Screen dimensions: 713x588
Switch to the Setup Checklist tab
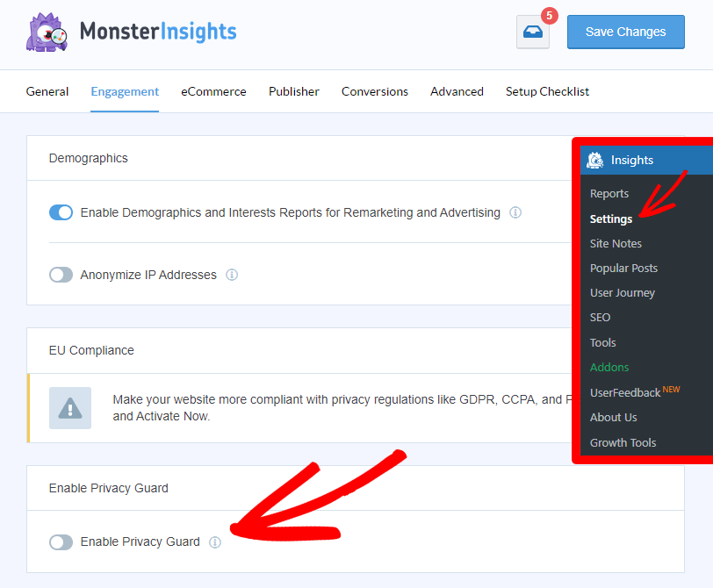(x=547, y=91)
